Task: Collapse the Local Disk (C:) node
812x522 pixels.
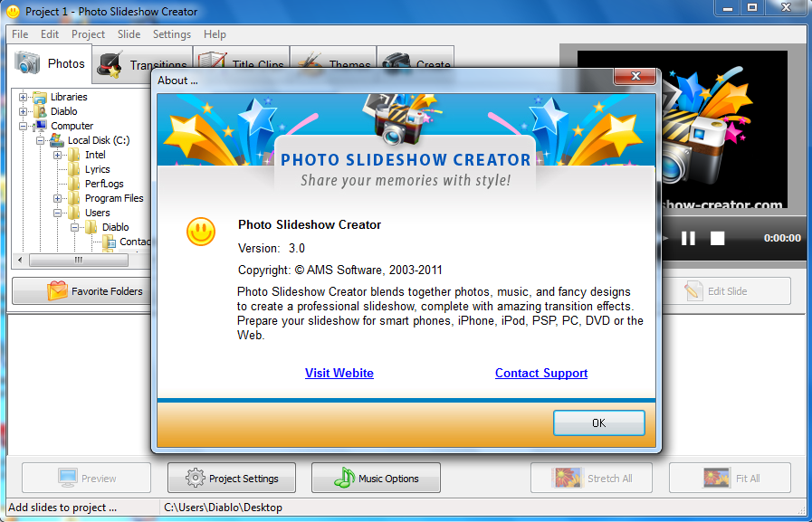Action: click(x=40, y=140)
